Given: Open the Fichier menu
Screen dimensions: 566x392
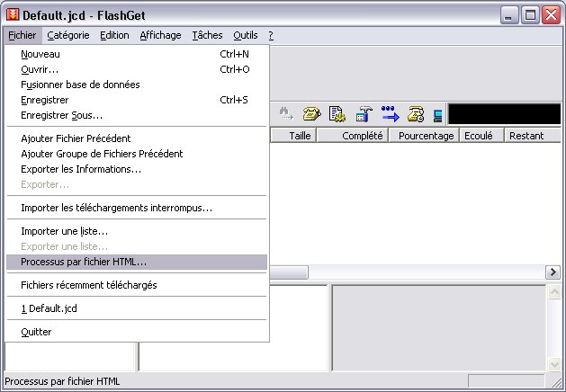Looking at the screenshot, I should [x=22, y=35].
